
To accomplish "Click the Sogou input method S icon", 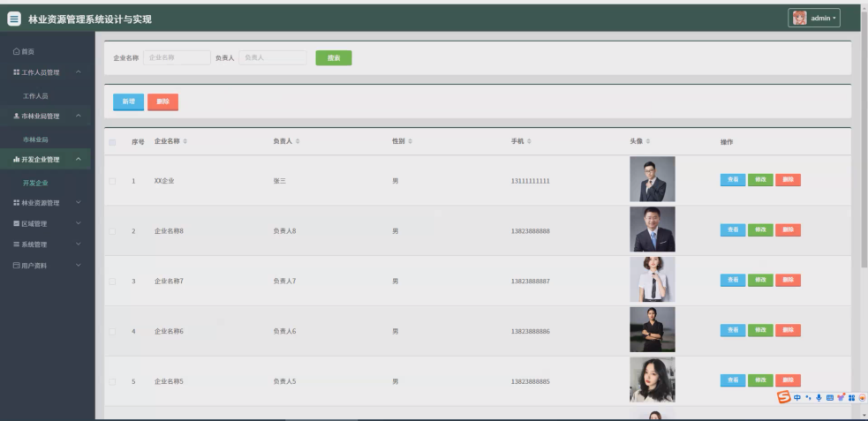I will click(x=783, y=397).
